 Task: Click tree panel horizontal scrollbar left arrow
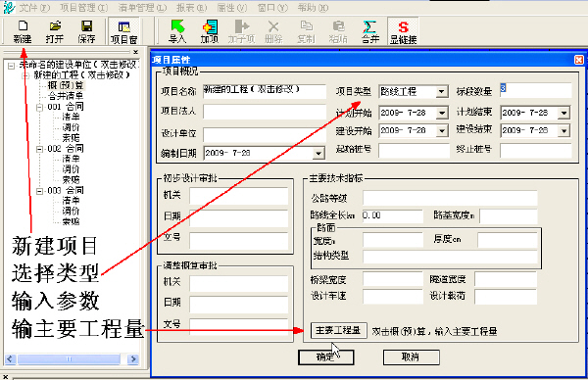pyautogui.click(x=11, y=359)
